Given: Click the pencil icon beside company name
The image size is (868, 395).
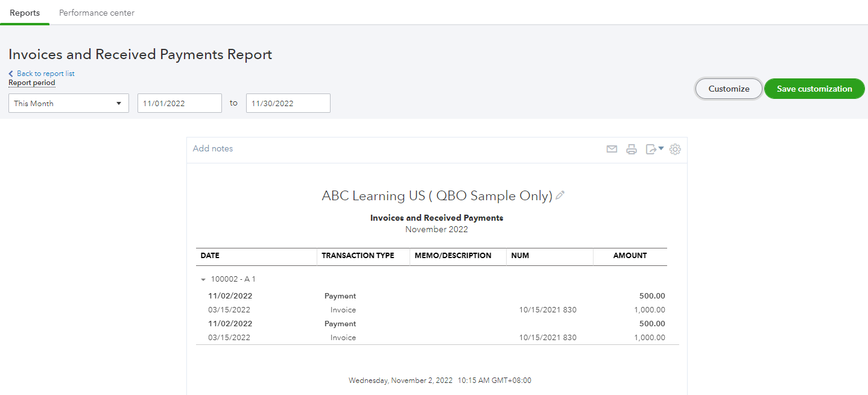Looking at the screenshot, I should click(x=560, y=195).
